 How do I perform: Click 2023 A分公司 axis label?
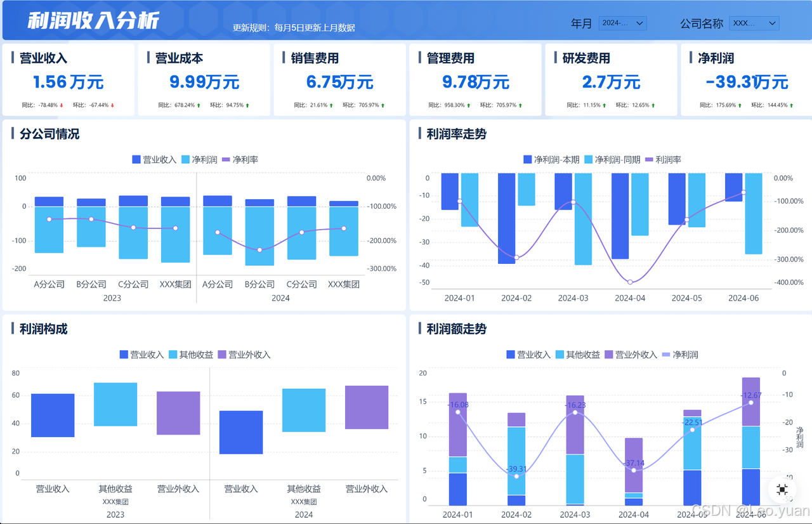[x=49, y=284]
